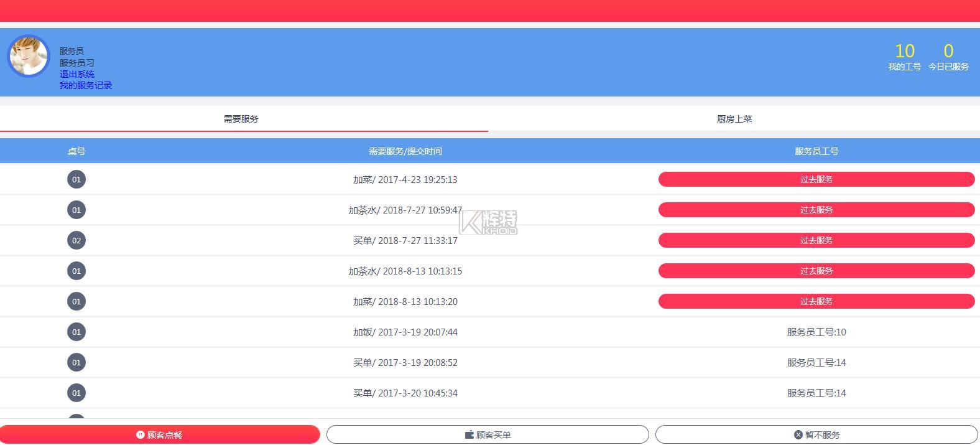980x445 pixels.
Task: Click table badge 01 beside 加菜 2018-8-13 10:13:20
Action: 76,301
